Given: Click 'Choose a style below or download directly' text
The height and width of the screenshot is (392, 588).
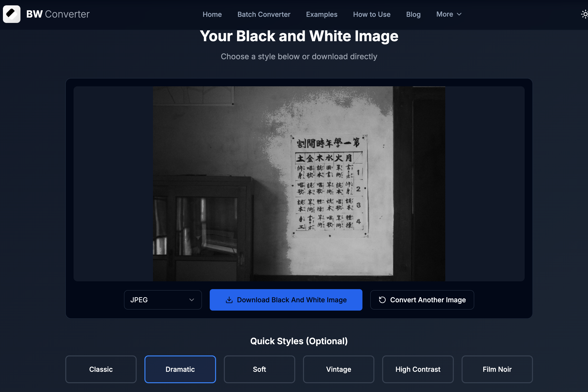Looking at the screenshot, I should (x=299, y=57).
